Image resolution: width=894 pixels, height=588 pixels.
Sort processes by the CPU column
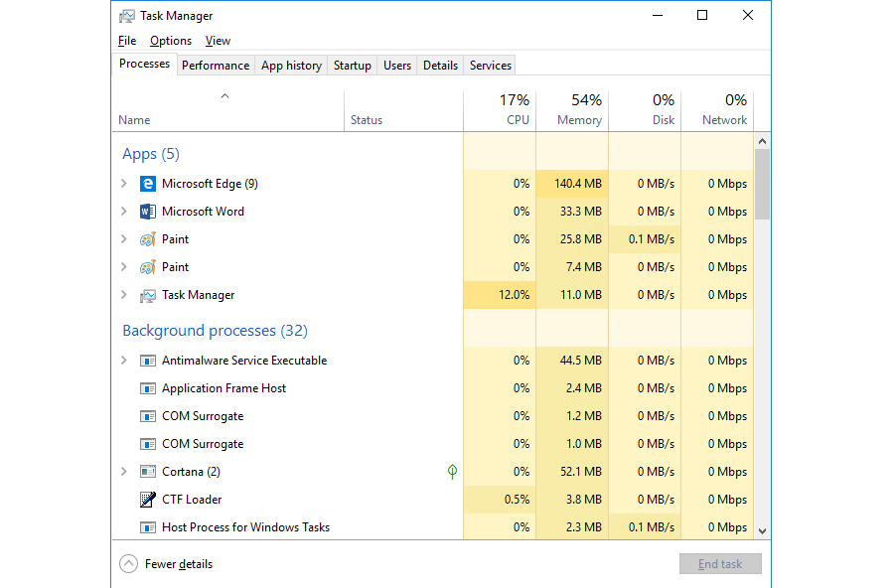pyautogui.click(x=500, y=109)
